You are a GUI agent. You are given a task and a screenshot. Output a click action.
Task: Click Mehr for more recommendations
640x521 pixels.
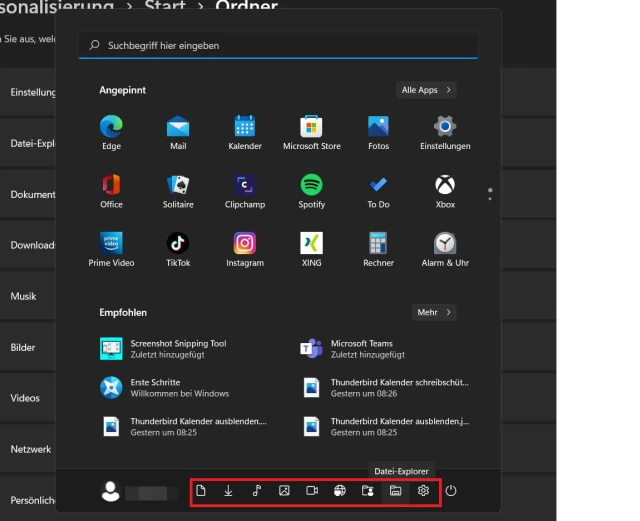434,312
